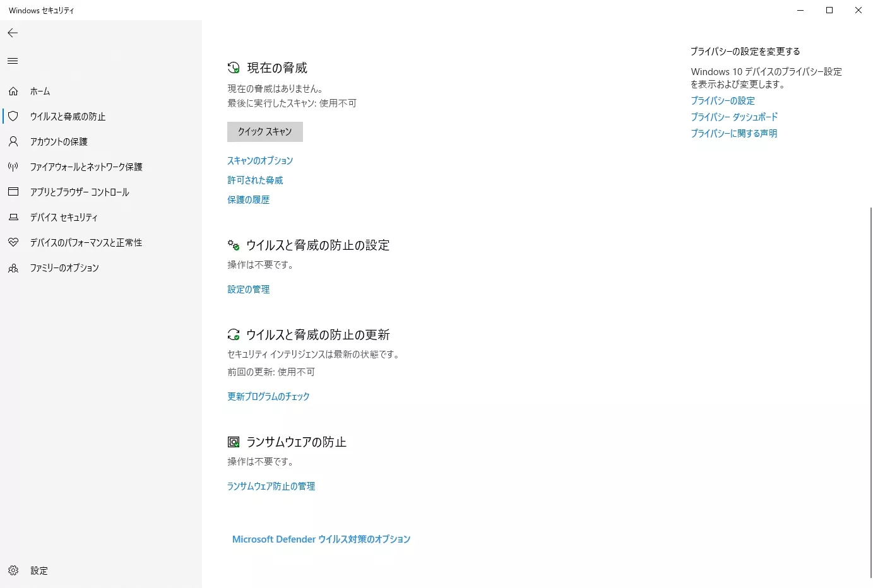Close the Windows セキュリティ window

pyautogui.click(x=858, y=10)
